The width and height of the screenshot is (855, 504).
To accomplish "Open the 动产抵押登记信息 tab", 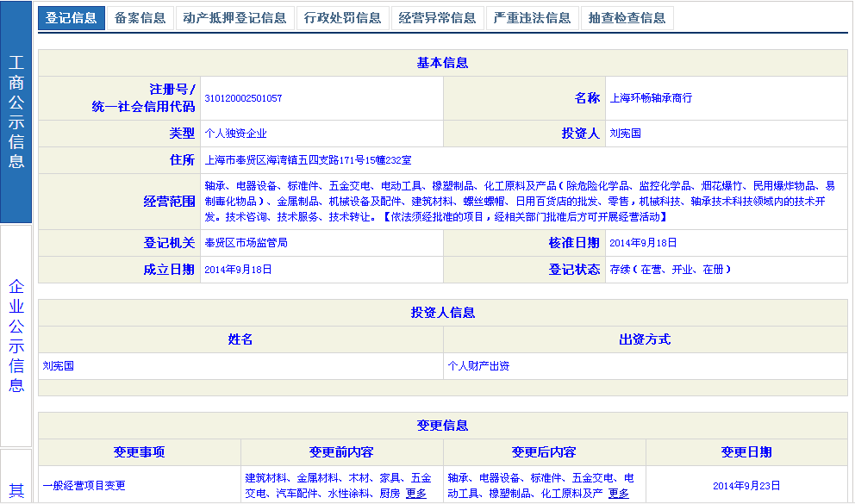I will pos(234,18).
